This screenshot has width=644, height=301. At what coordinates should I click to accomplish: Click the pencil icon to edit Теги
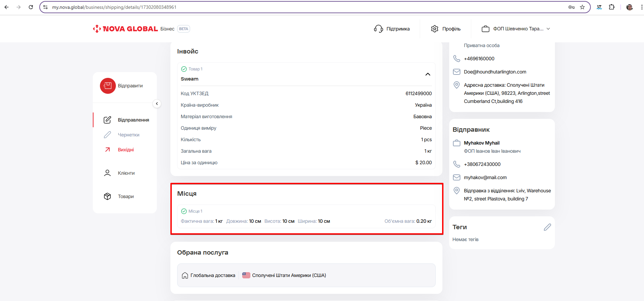[547, 227]
